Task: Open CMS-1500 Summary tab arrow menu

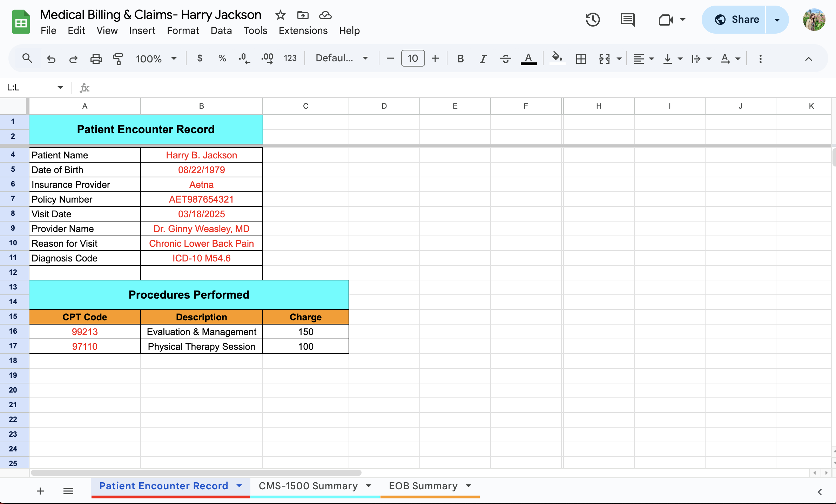Action: click(369, 486)
